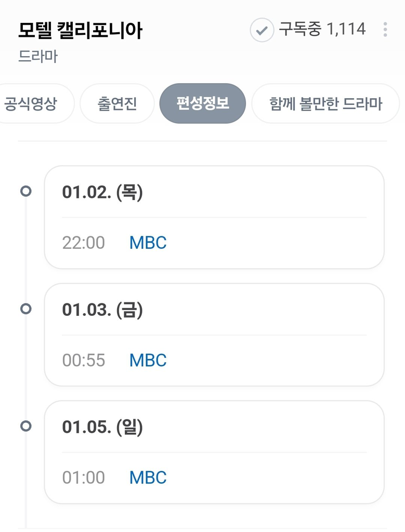Click the MBC link for 01.03. 00:55

point(148,360)
